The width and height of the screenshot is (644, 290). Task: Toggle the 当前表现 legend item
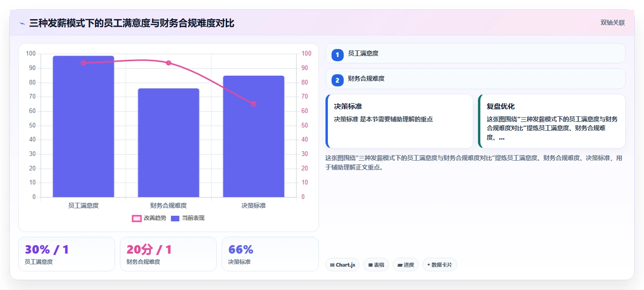tap(187, 218)
